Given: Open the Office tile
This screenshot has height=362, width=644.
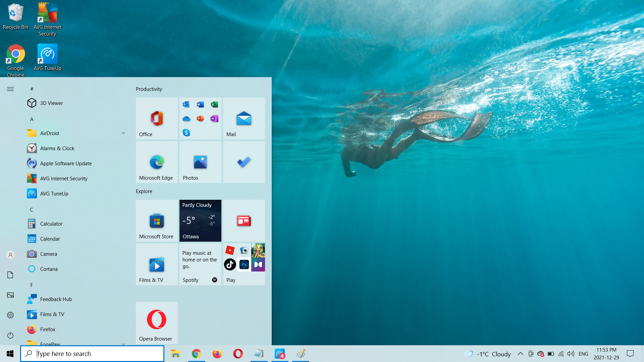Looking at the screenshot, I should click(x=157, y=118).
